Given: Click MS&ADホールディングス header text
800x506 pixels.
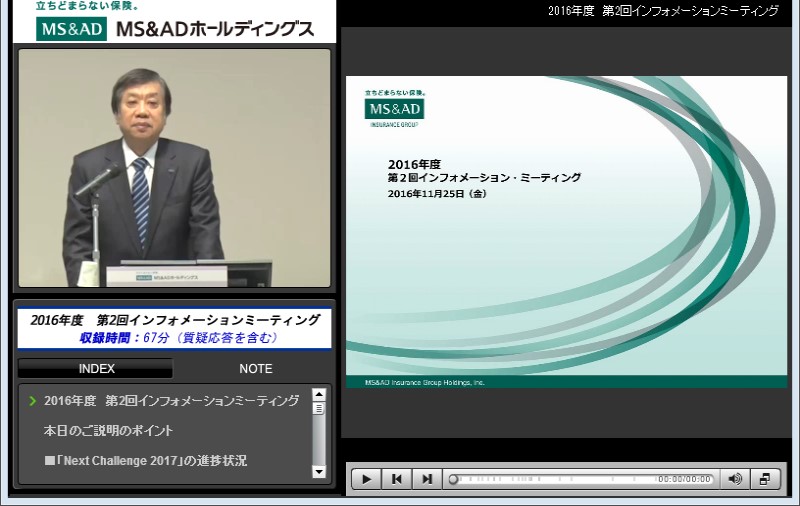Looking at the screenshot, I should [215, 29].
